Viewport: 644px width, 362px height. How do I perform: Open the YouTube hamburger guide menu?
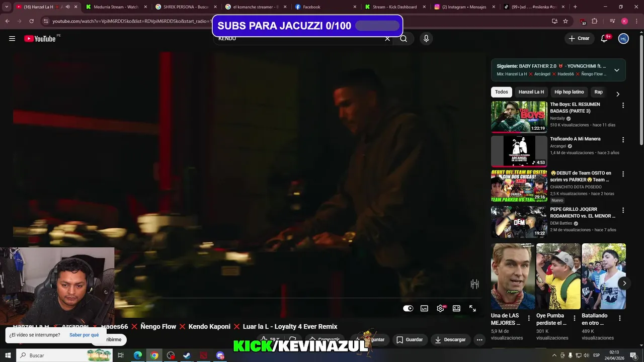pos(12,39)
